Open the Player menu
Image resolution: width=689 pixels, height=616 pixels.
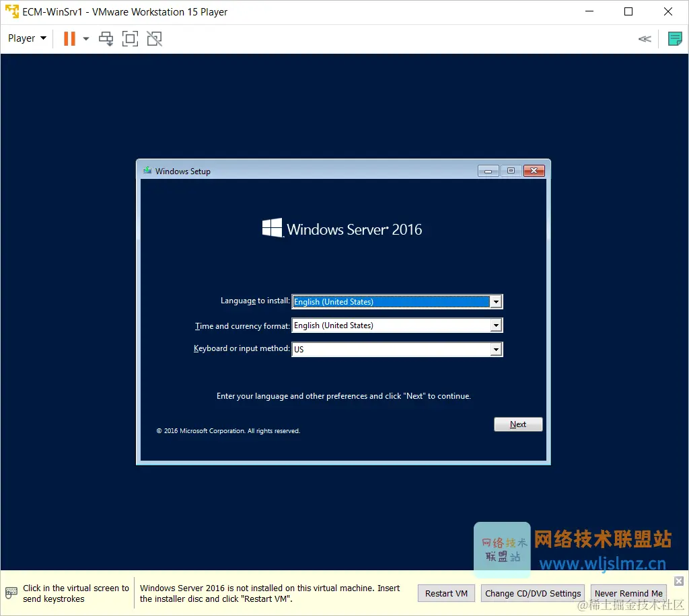[x=27, y=38]
